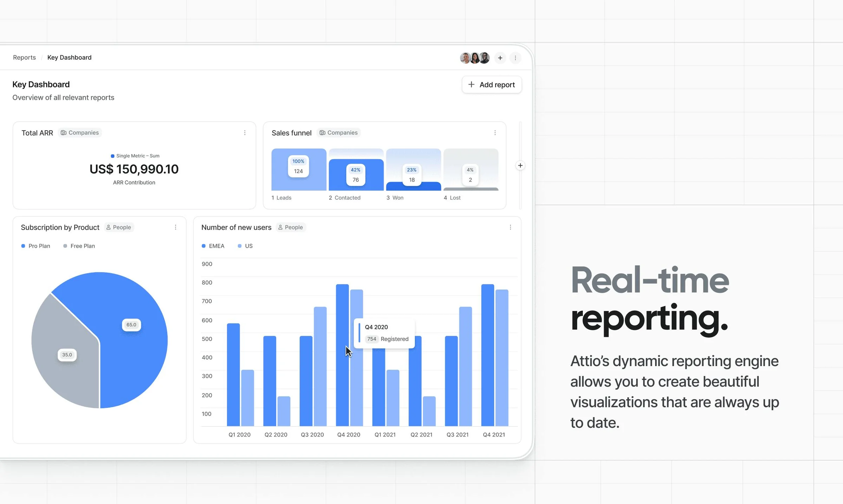Viewport: 843px width, 504px height.
Task: Click the ARR Contribution label
Action: (134, 183)
